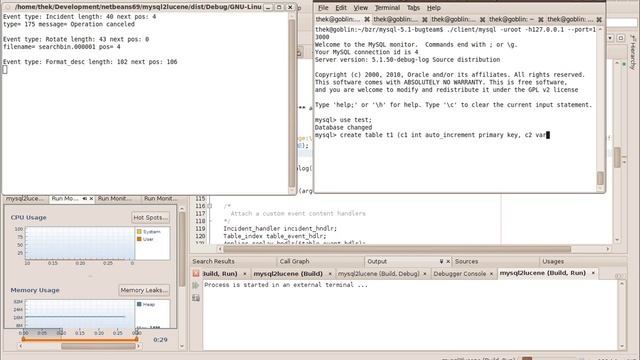Click the red stop icon in output panel
This screenshot has height=360, width=640.
[196, 273]
